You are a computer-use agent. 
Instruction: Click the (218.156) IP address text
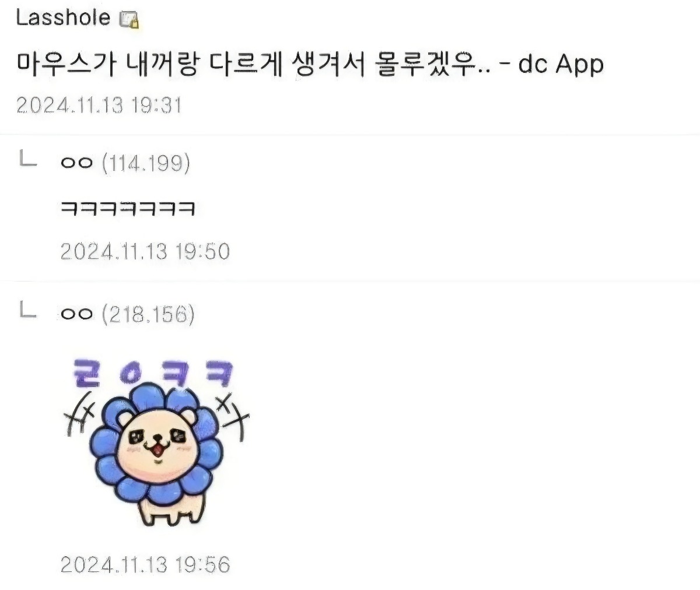point(148,315)
